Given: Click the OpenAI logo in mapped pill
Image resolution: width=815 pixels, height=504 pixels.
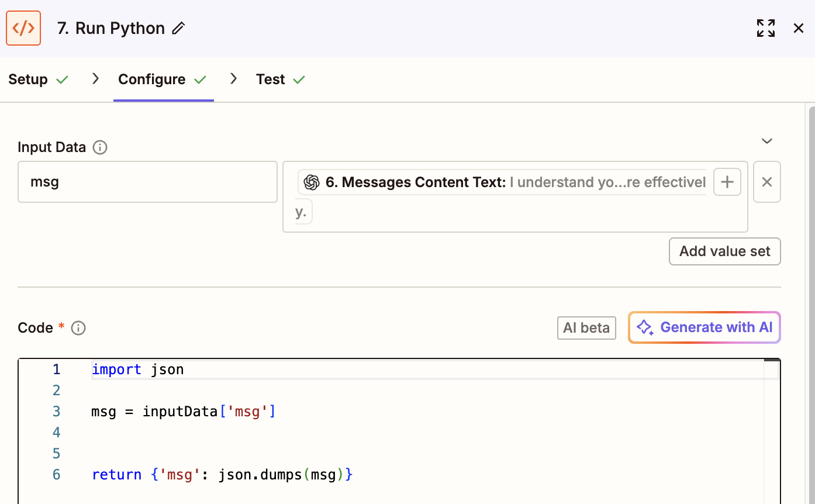Looking at the screenshot, I should coord(312,182).
